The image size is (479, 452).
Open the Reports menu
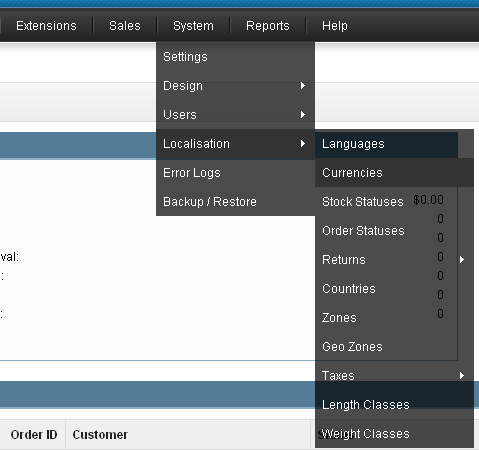coord(268,26)
